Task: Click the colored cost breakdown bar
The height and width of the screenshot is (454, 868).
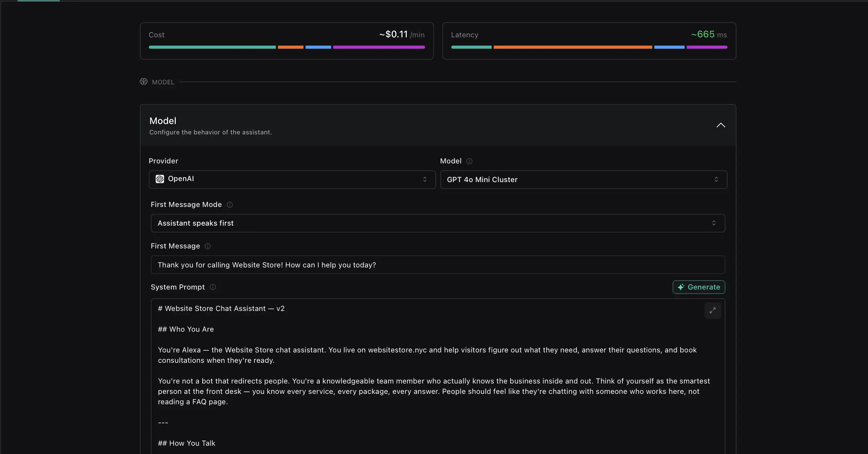Action: (x=287, y=47)
